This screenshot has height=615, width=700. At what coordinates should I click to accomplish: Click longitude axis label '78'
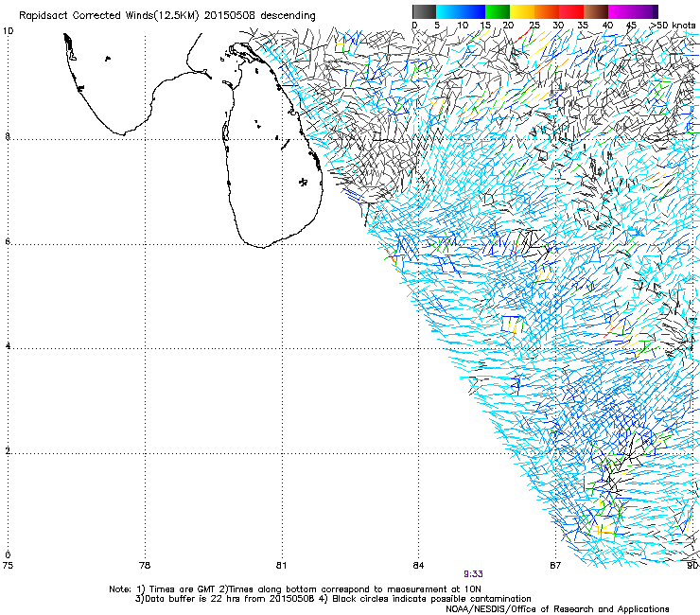[x=145, y=566]
